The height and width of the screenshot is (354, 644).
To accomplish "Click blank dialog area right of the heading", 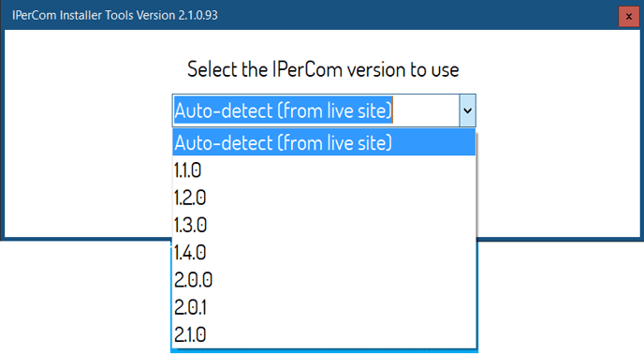I will [x=549, y=69].
